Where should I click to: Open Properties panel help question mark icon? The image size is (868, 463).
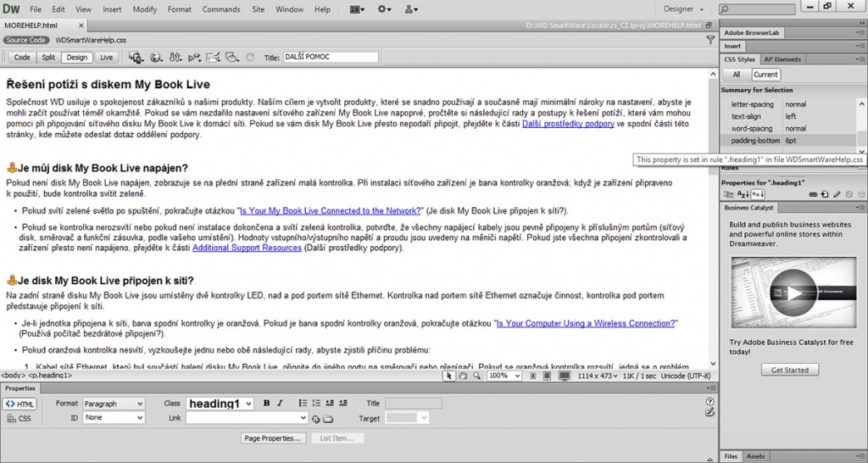point(710,402)
